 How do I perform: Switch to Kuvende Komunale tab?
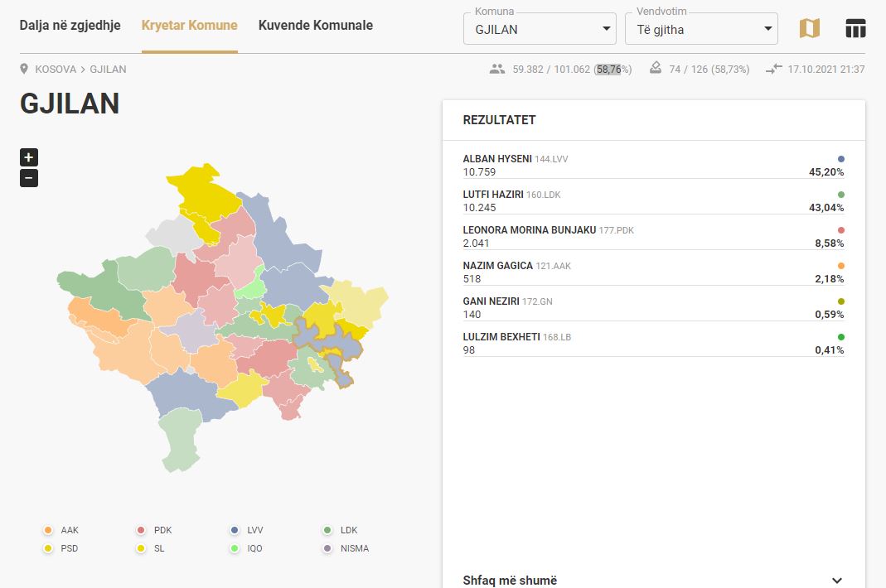(x=315, y=26)
